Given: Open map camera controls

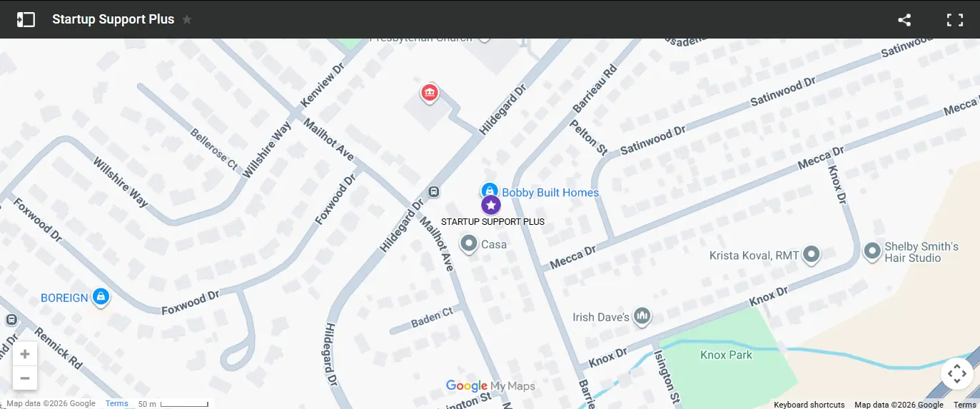Looking at the screenshot, I should [x=957, y=373].
